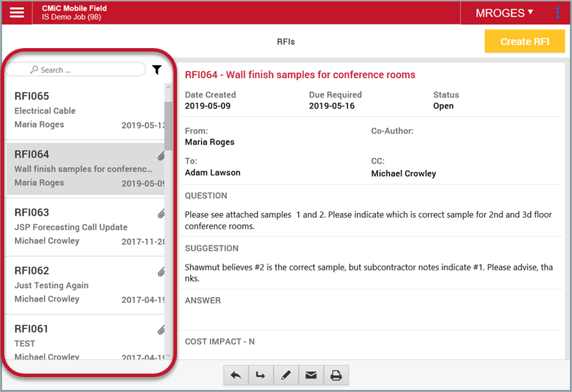Click the pencil edit icon
Screen dimensions: 572x392
[285, 376]
